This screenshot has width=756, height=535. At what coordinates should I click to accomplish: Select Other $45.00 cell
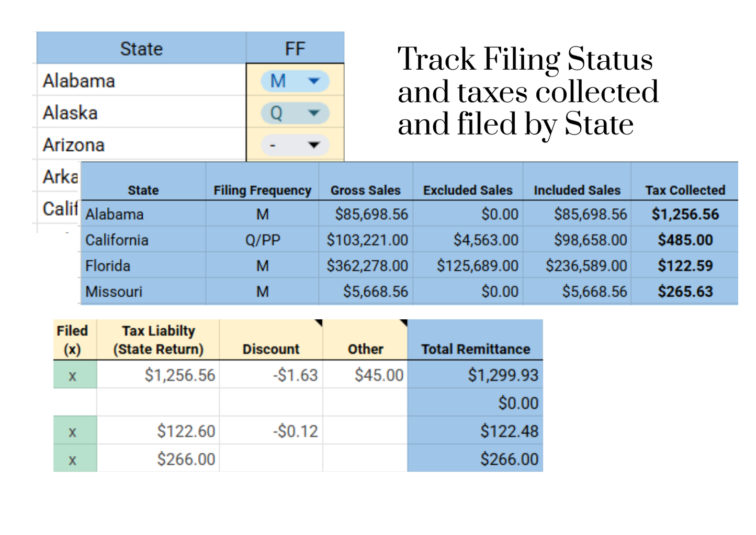click(365, 374)
